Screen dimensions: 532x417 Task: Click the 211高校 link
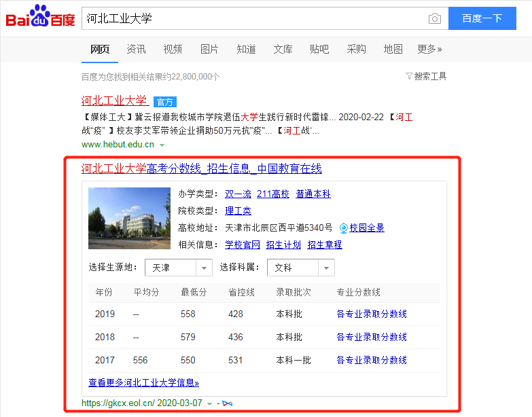[273, 194]
